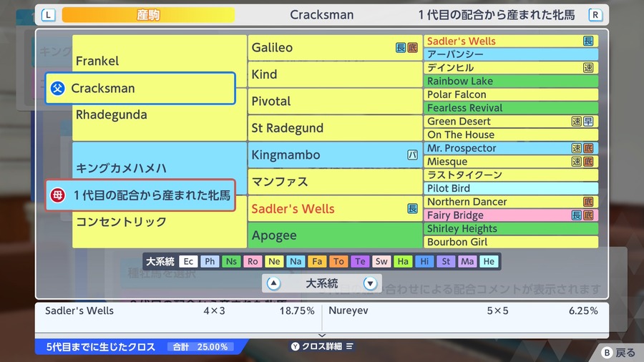The width and height of the screenshot is (644, 362).
Task: Select the マンファス pedigree cell
Action: [335, 182]
